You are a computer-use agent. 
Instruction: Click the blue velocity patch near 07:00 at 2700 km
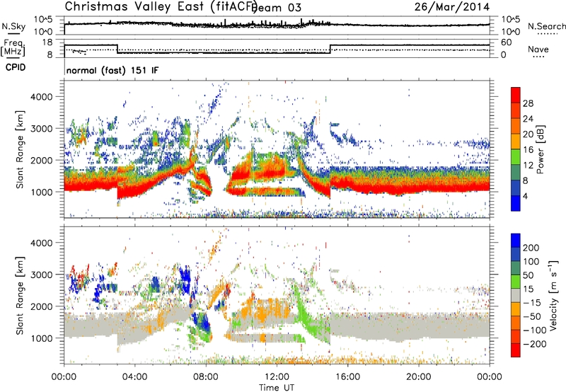pyautogui.click(x=185, y=280)
